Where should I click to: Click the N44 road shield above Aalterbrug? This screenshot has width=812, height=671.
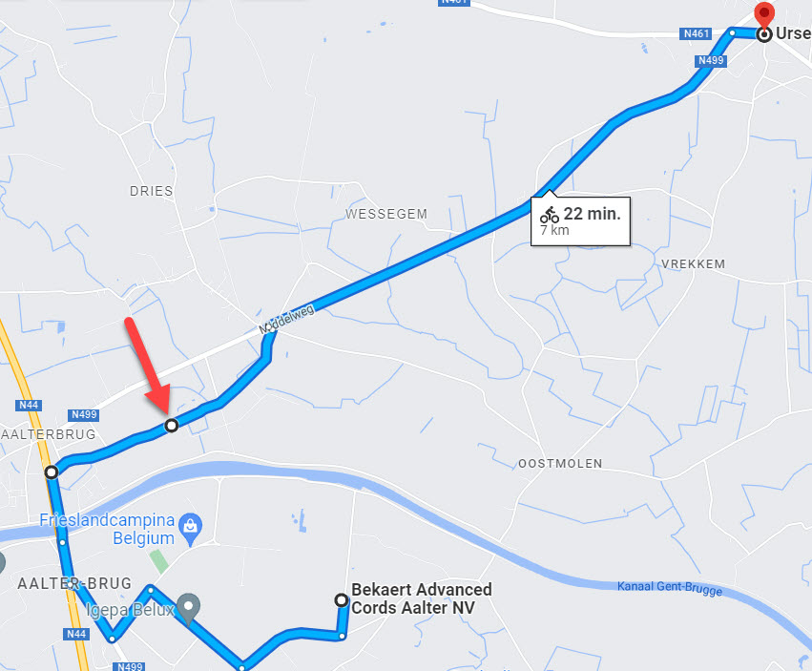(x=29, y=406)
